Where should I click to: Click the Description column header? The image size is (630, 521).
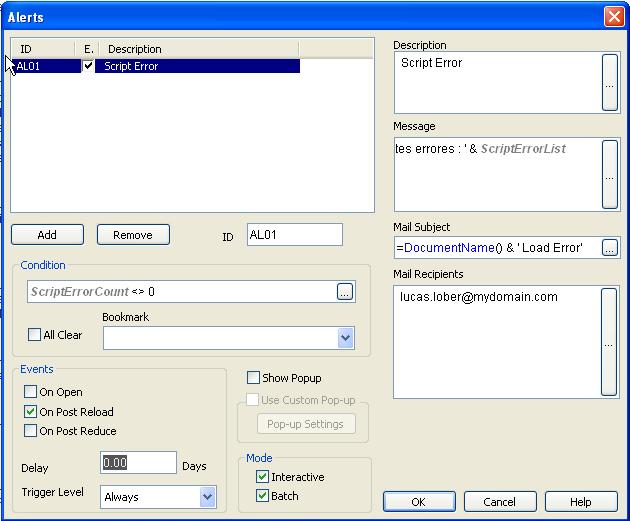click(199, 49)
